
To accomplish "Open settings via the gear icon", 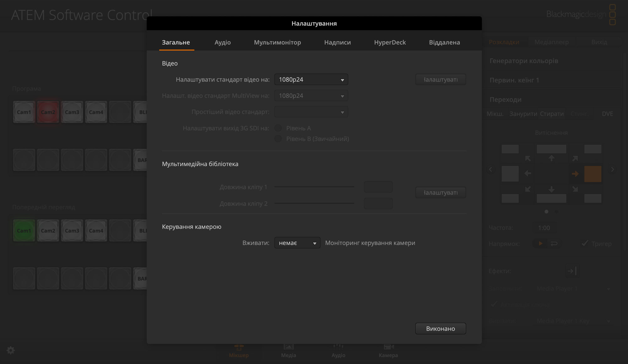I will [11, 350].
